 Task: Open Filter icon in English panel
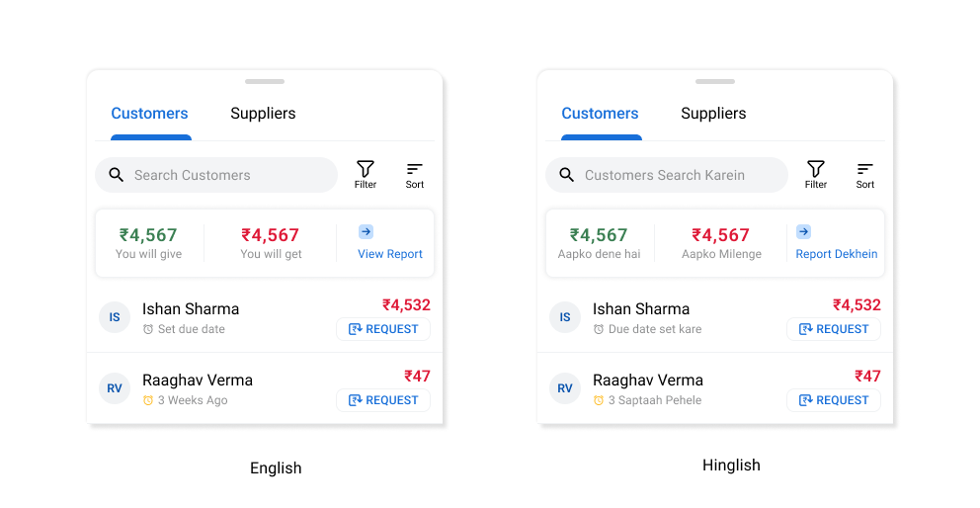(x=365, y=175)
